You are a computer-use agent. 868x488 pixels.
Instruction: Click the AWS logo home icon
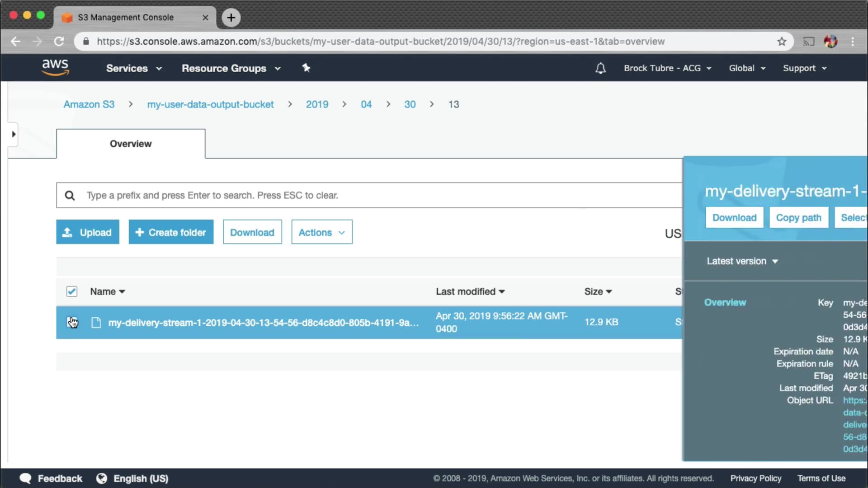coord(55,67)
